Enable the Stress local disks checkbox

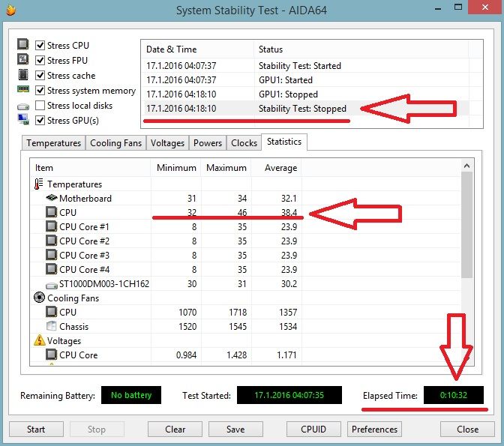point(40,106)
